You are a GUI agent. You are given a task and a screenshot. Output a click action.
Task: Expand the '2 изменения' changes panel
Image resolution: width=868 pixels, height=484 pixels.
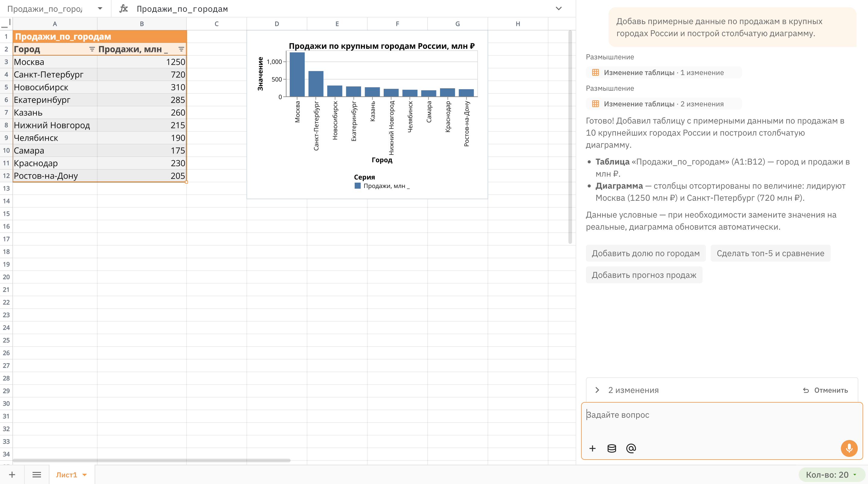click(597, 390)
